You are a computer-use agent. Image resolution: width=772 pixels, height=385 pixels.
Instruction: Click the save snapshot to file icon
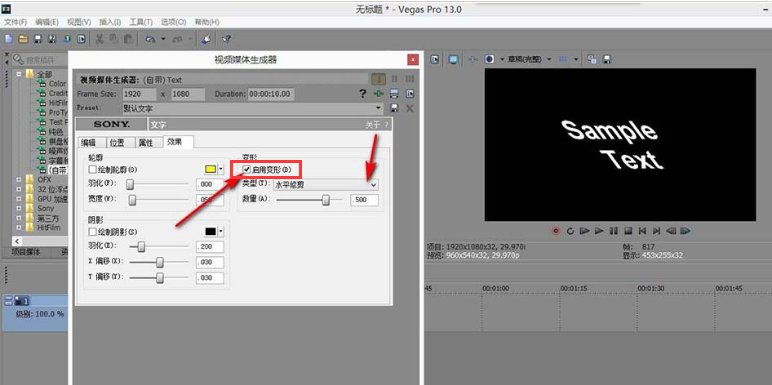point(607,59)
